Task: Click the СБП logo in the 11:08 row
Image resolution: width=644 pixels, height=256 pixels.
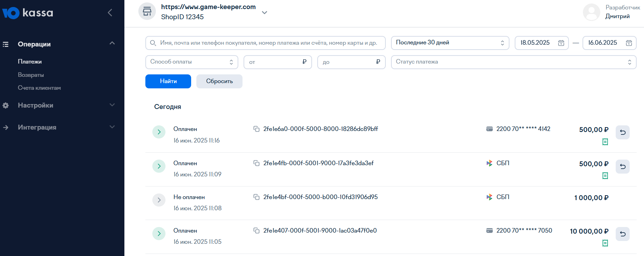Action: pos(490,197)
